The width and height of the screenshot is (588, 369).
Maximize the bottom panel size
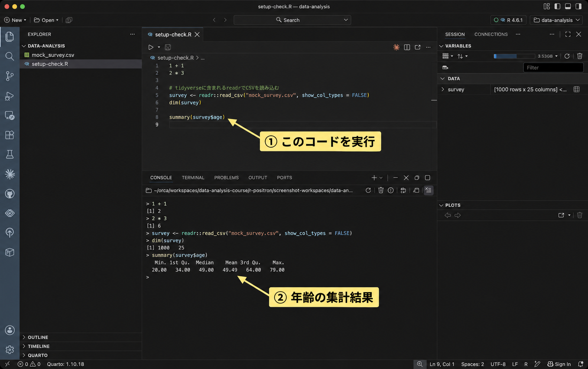point(428,178)
